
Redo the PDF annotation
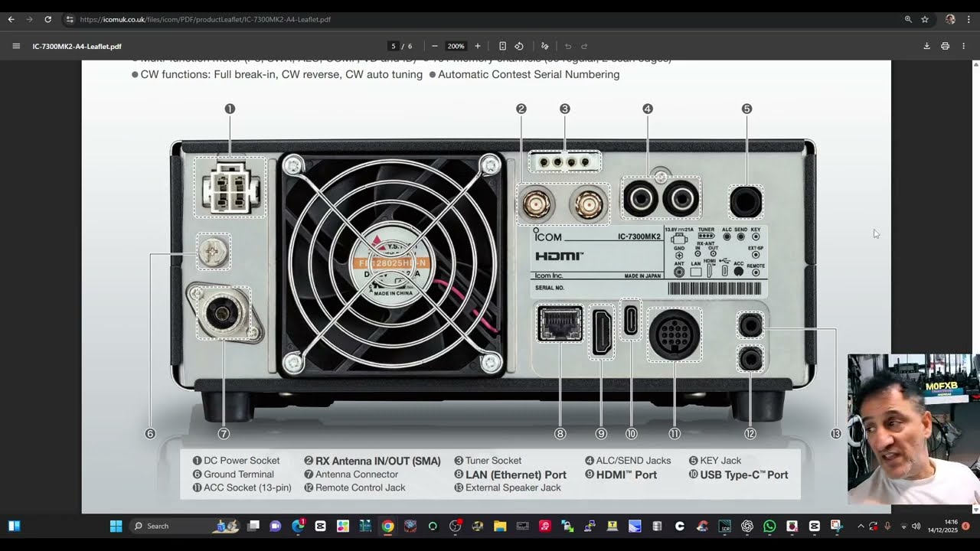click(x=584, y=46)
